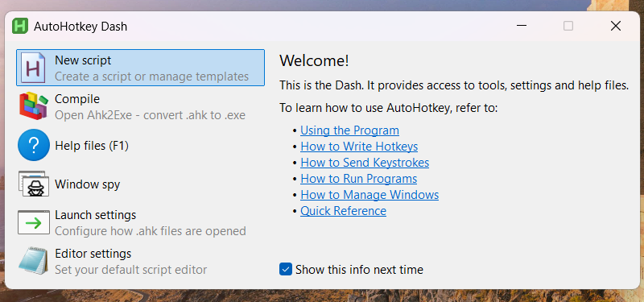
Task: Select the New script list item label
Action: (x=83, y=60)
